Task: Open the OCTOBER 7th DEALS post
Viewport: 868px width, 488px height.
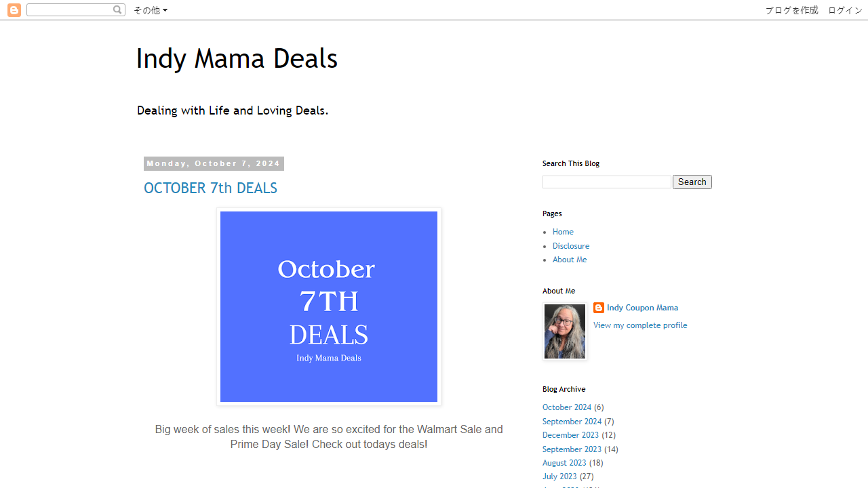Action: pyautogui.click(x=210, y=188)
